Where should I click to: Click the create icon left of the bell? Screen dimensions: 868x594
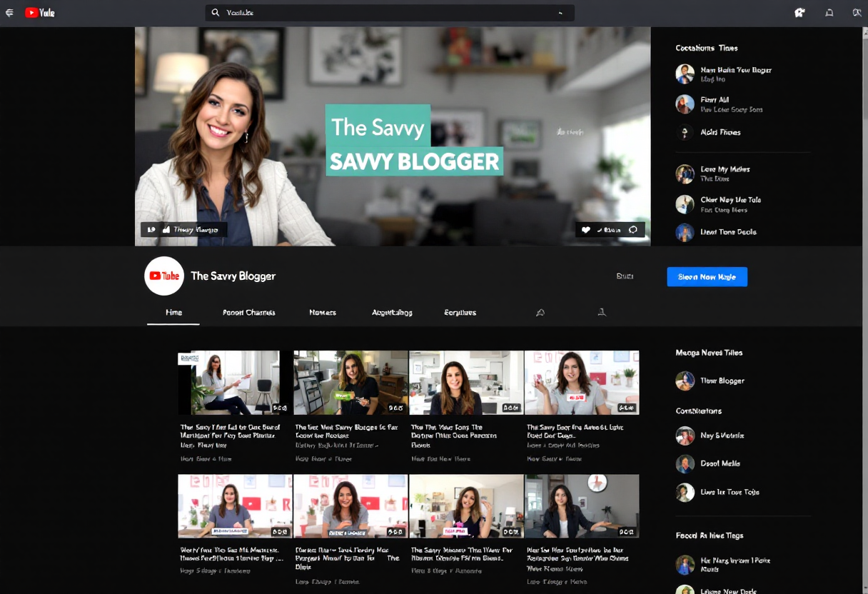tap(799, 13)
